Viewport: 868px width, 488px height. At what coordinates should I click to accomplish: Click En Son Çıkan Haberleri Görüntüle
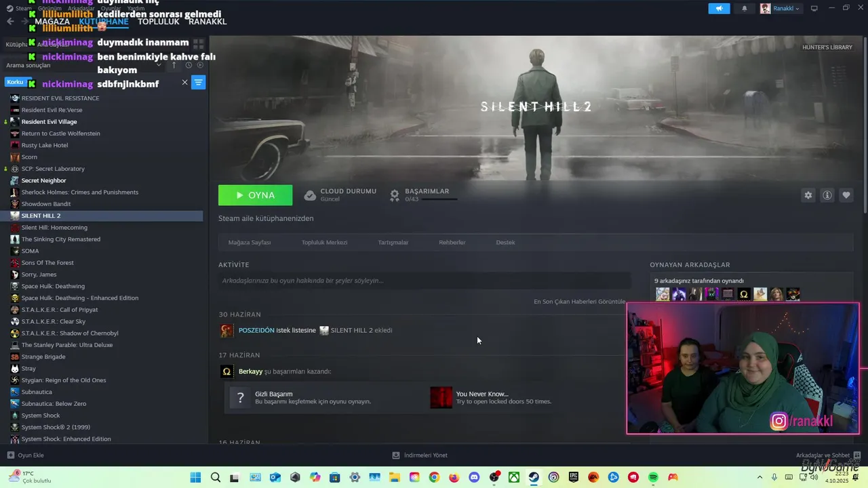pyautogui.click(x=580, y=302)
